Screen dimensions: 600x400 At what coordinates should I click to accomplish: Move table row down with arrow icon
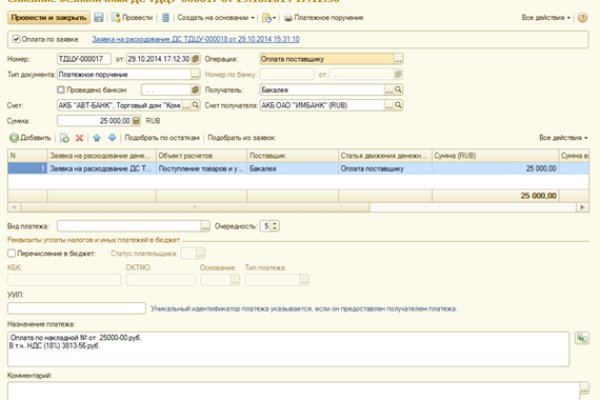point(112,136)
